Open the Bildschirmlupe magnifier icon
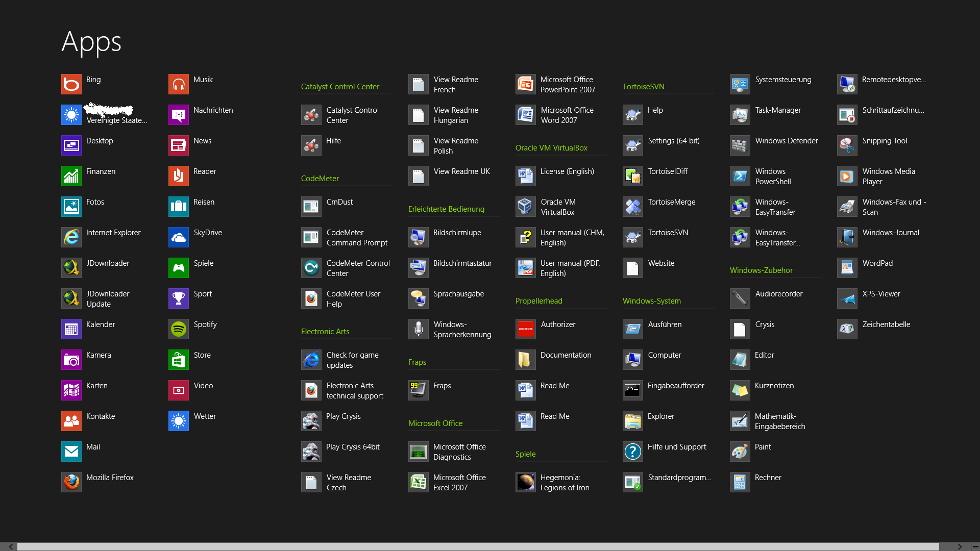Viewport: 980px width, 551px height. tap(419, 237)
